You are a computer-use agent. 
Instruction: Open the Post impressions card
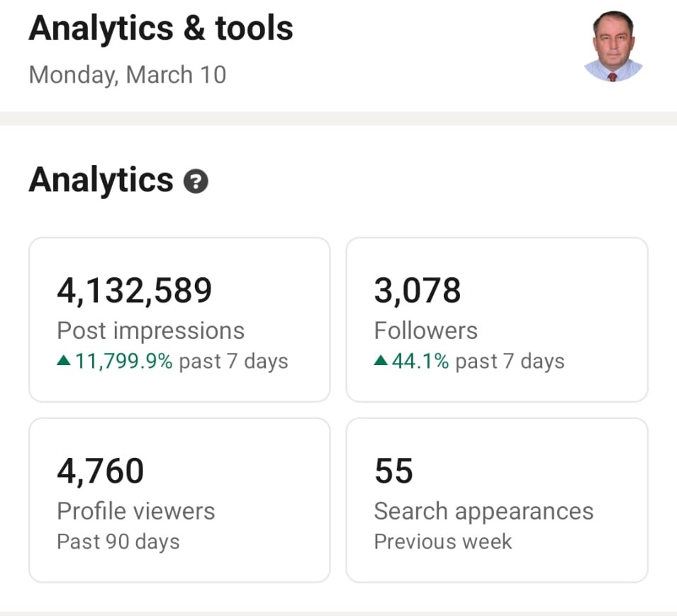179,320
